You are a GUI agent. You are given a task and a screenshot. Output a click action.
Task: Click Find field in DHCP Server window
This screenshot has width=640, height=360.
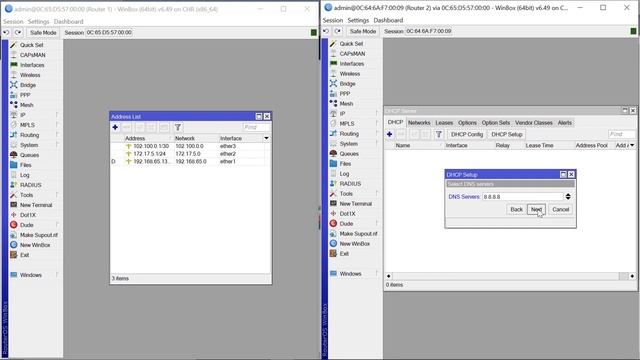[622, 134]
